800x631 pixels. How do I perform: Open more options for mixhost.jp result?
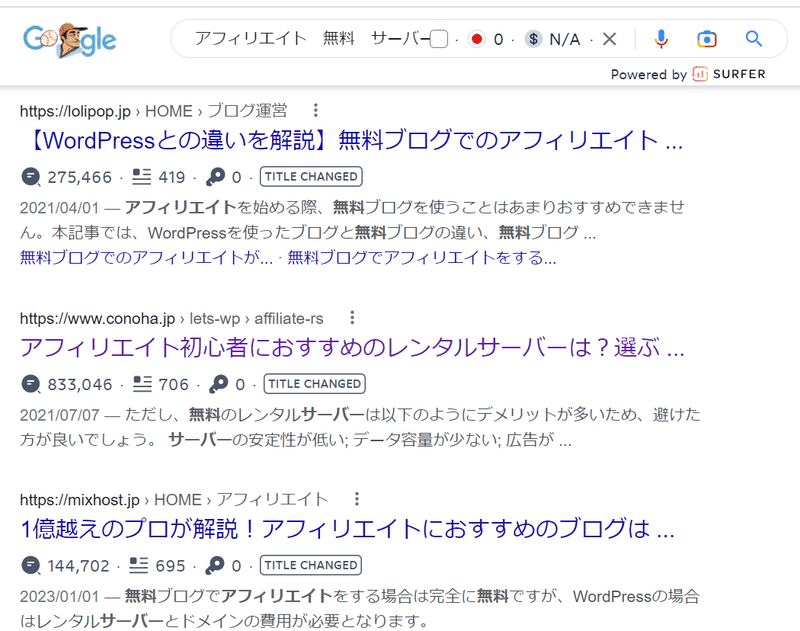(357, 499)
